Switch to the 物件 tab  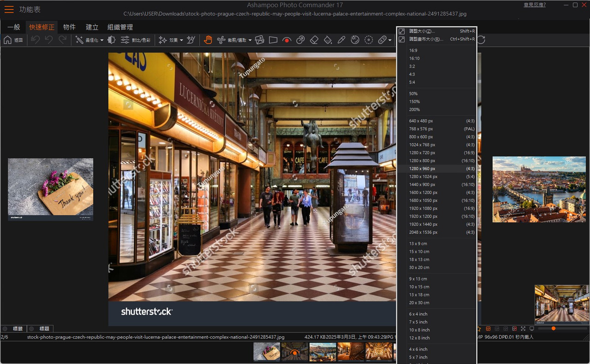(70, 27)
